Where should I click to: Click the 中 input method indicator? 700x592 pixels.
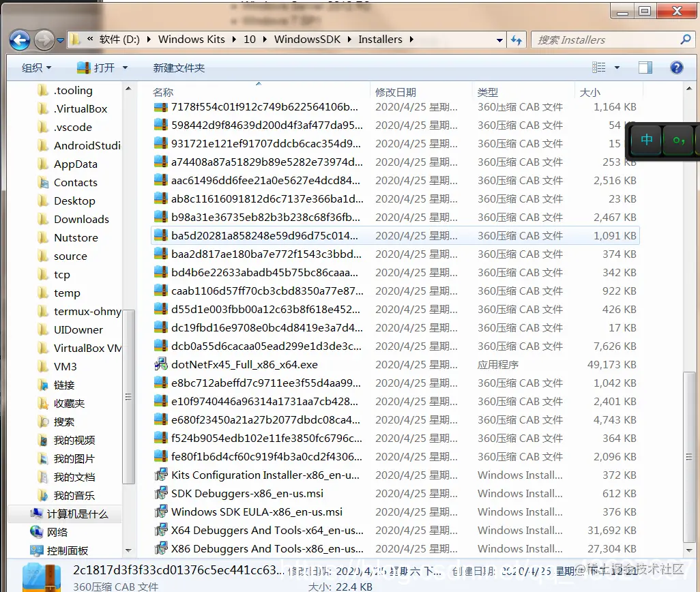[x=646, y=140]
